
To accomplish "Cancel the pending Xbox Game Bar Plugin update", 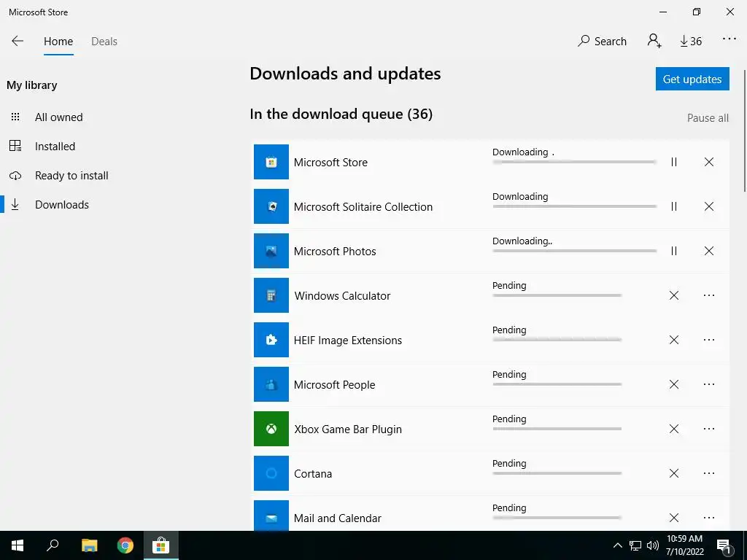I will pos(673,429).
